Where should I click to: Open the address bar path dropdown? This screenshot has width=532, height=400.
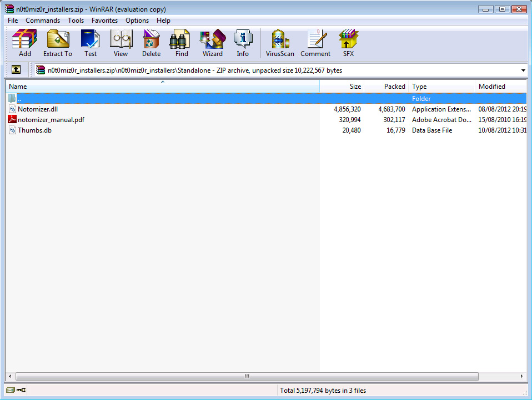[523, 70]
